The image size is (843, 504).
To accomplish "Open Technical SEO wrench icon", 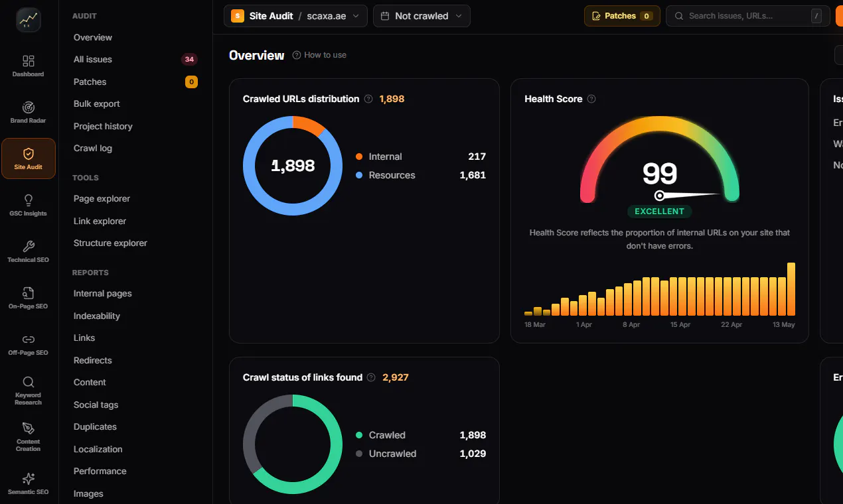I will (29, 251).
